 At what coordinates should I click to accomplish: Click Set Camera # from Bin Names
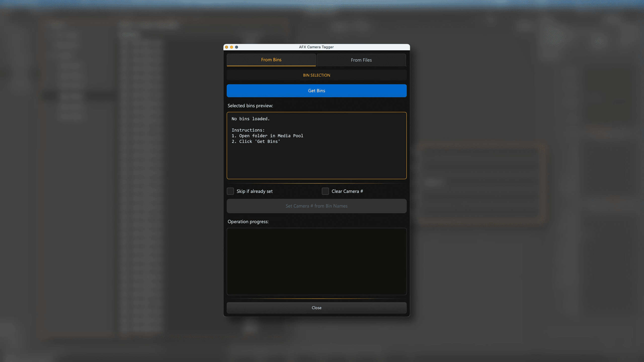point(316,206)
